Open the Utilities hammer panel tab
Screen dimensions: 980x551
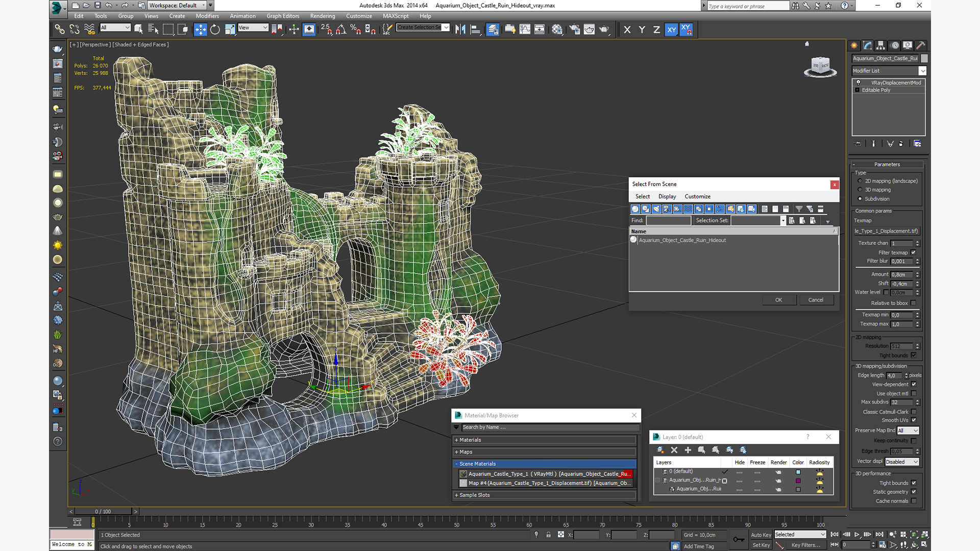tap(920, 45)
